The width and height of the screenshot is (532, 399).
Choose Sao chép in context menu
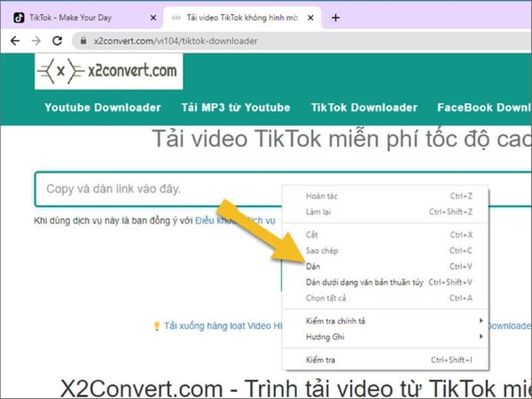(322, 251)
